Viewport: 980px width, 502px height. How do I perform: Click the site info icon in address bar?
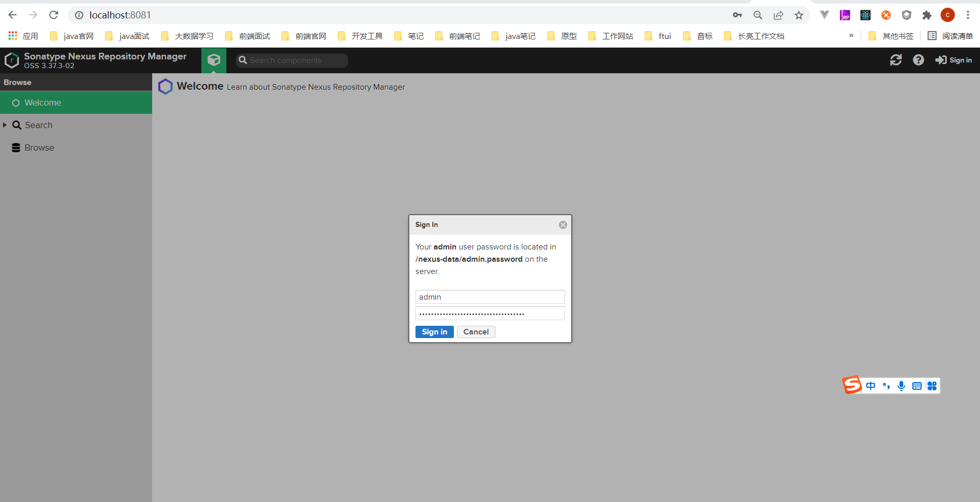(79, 15)
